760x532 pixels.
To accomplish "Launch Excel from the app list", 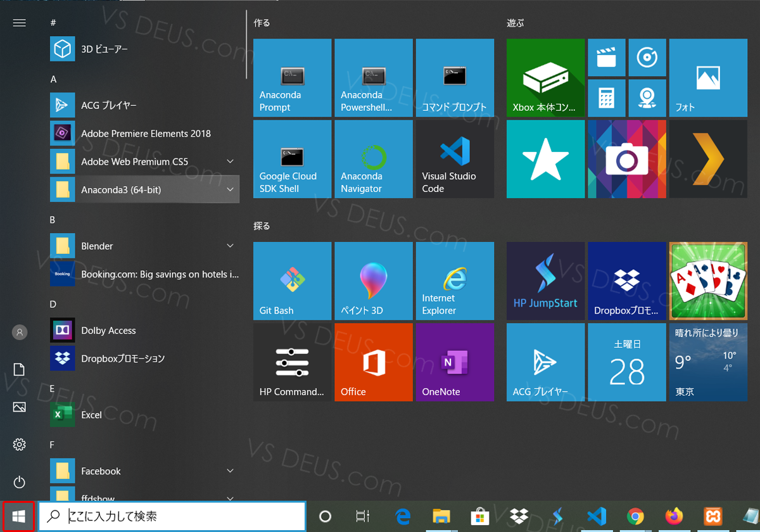I will click(144, 415).
